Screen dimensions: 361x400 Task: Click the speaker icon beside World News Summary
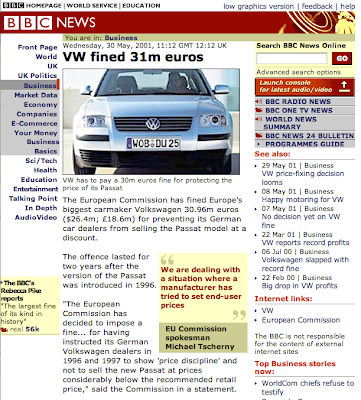[259, 119]
